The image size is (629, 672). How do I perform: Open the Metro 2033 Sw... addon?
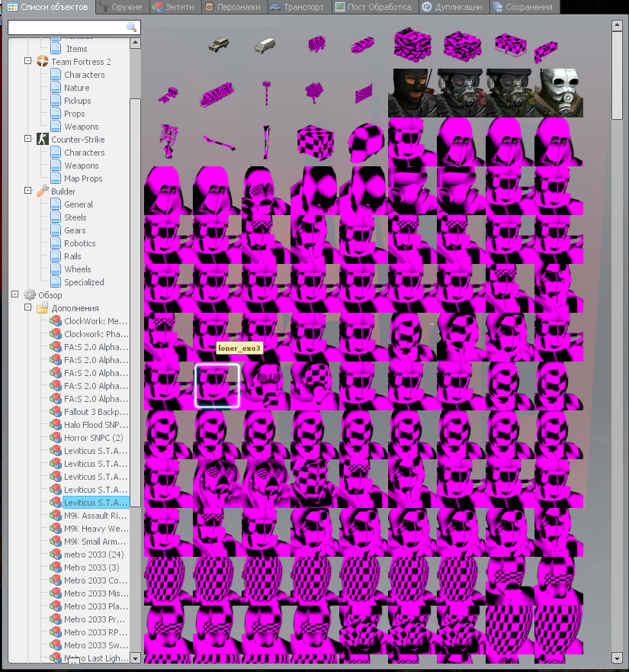click(x=96, y=645)
